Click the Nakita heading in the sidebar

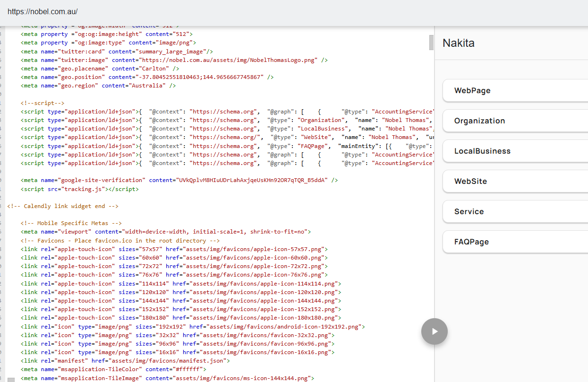(459, 43)
